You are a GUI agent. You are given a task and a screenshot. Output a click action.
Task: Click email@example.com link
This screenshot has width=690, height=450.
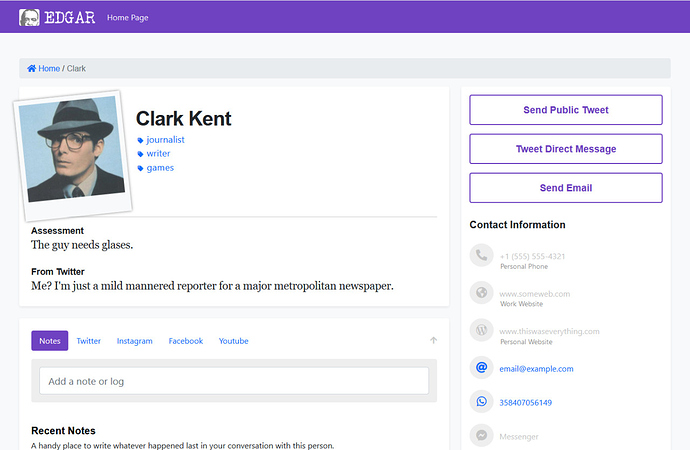tap(536, 369)
